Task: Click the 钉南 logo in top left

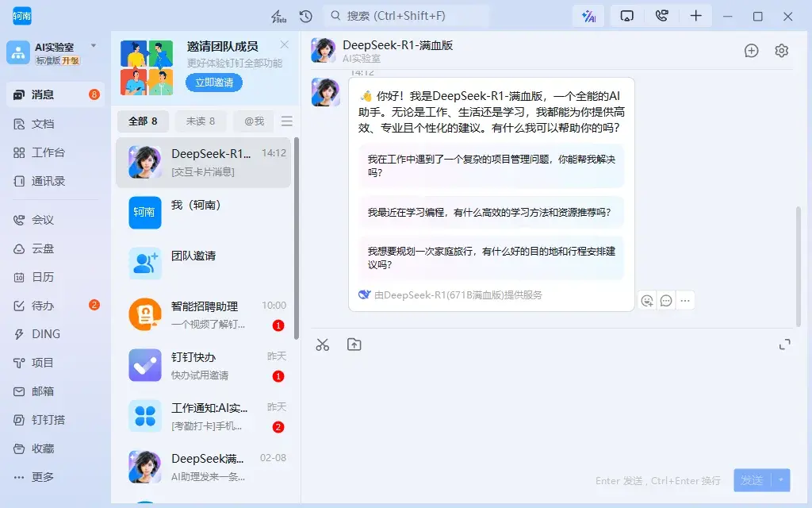Action: coord(22,16)
